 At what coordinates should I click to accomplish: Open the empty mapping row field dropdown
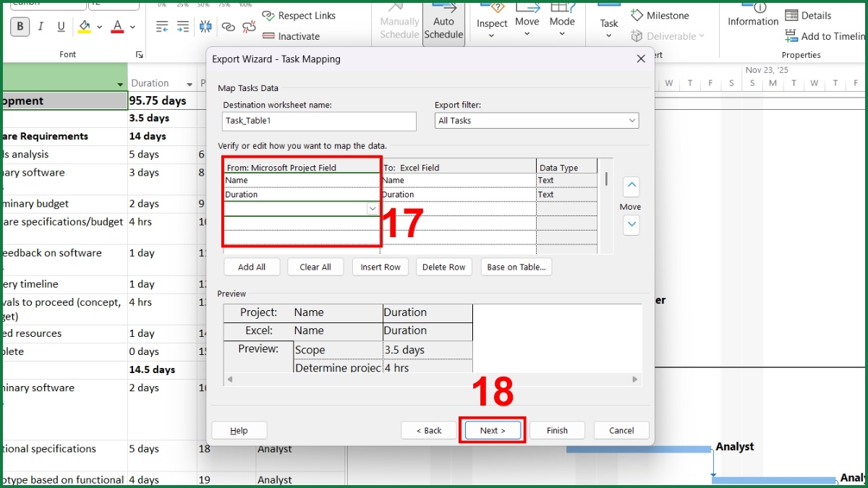(x=373, y=208)
